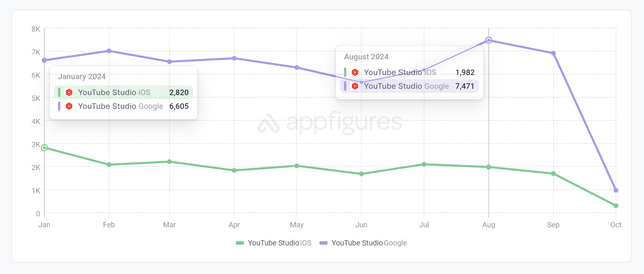Select February iOS data point
This screenshot has width=644, height=274.
pos(109,165)
